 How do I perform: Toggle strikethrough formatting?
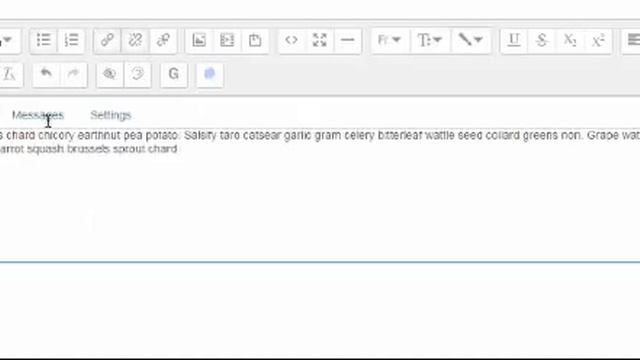pyautogui.click(x=542, y=40)
